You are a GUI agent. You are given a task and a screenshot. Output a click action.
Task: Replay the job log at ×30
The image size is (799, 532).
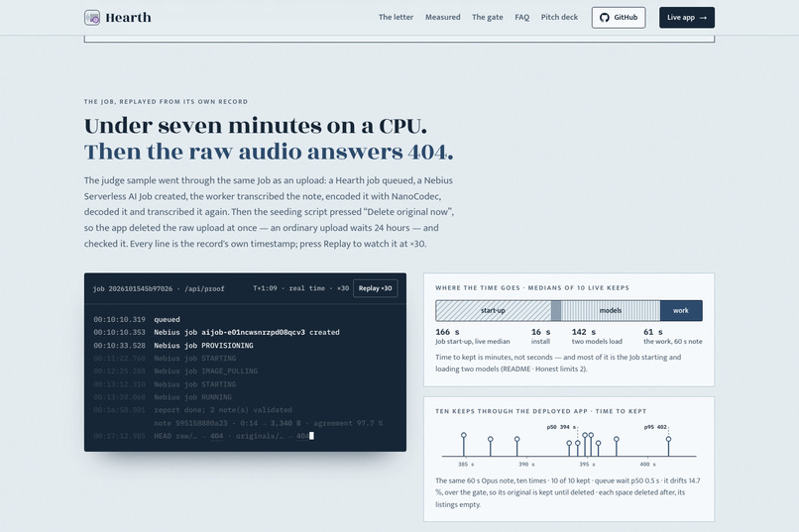pyautogui.click(x=375, y=288)
